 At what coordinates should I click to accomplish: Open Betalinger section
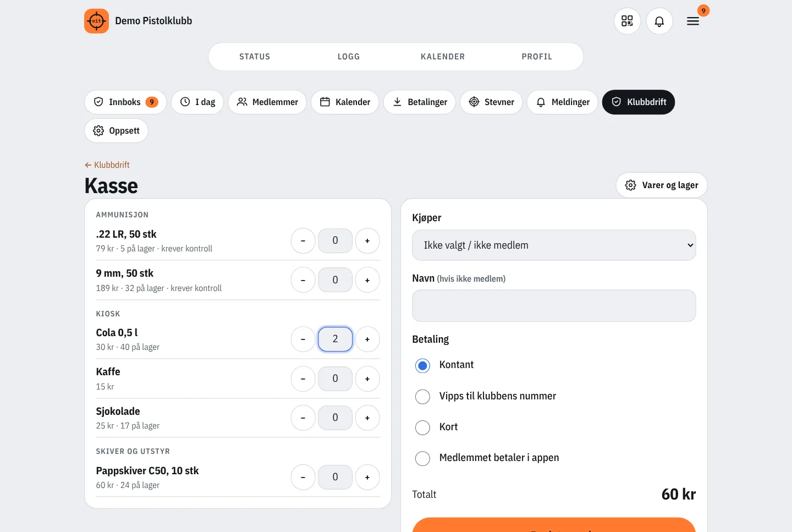(420, 102)
